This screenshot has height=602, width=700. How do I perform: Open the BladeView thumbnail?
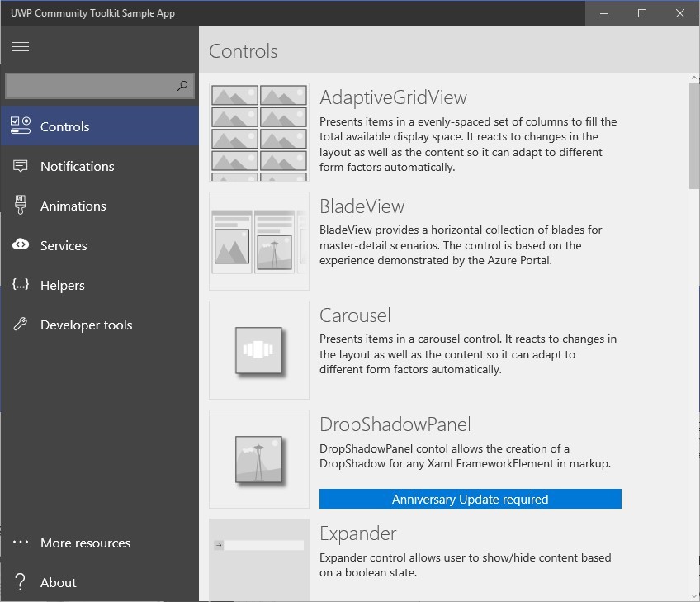[x=259, y=241]
